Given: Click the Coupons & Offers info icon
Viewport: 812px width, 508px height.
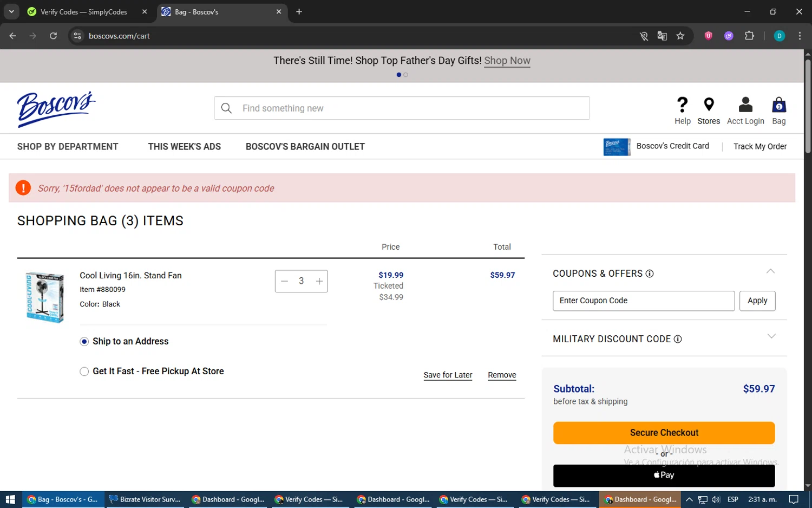Looking at the screenshot, I should click(650, 273).
